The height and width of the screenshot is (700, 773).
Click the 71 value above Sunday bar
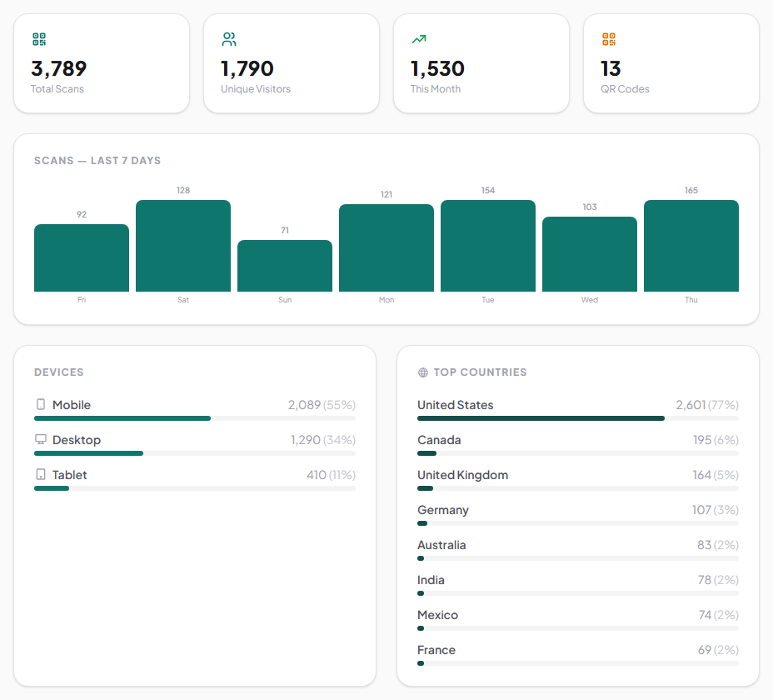(285, 230)
